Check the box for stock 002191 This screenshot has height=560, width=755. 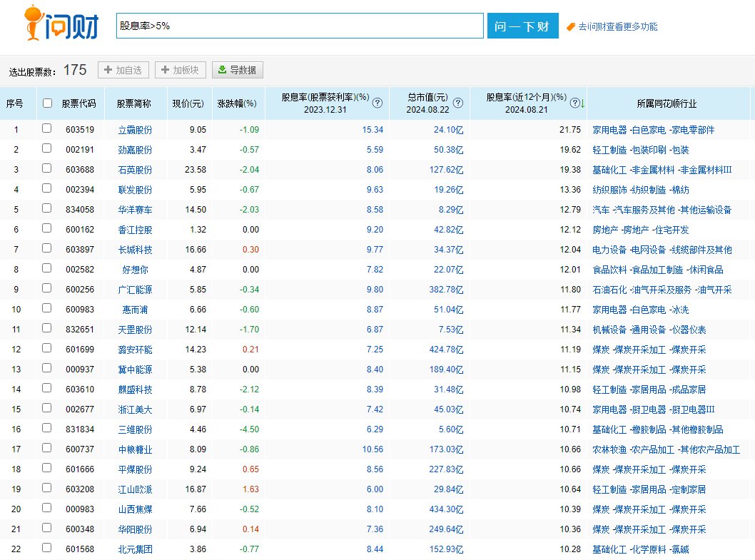[46, 148]
